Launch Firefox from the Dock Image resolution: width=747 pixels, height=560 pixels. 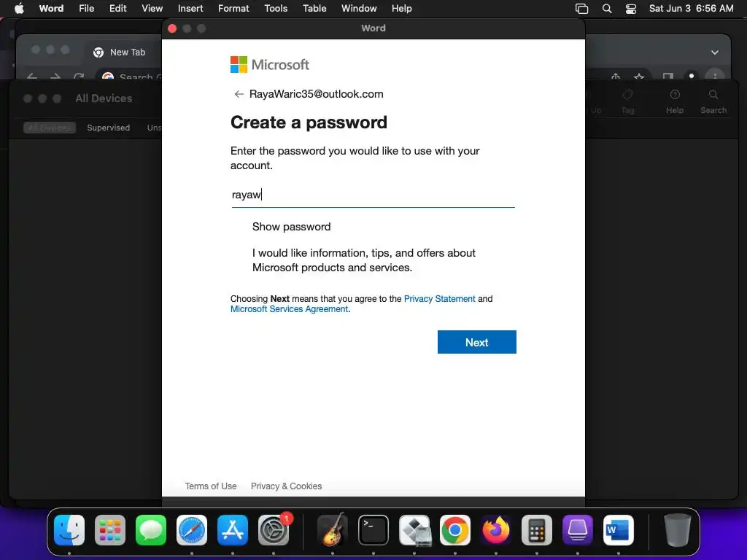tap(496, 530)
